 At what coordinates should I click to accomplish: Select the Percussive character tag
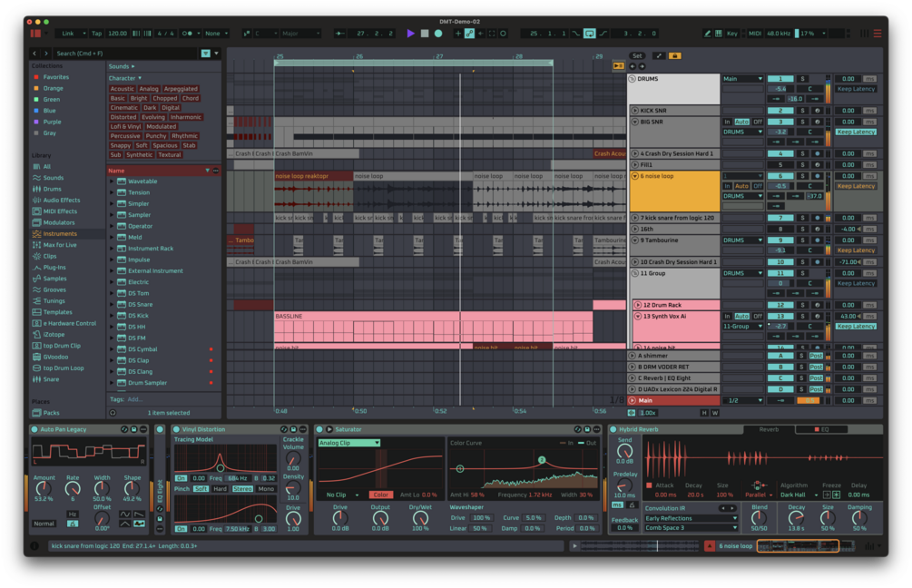[x=125, y=136]
